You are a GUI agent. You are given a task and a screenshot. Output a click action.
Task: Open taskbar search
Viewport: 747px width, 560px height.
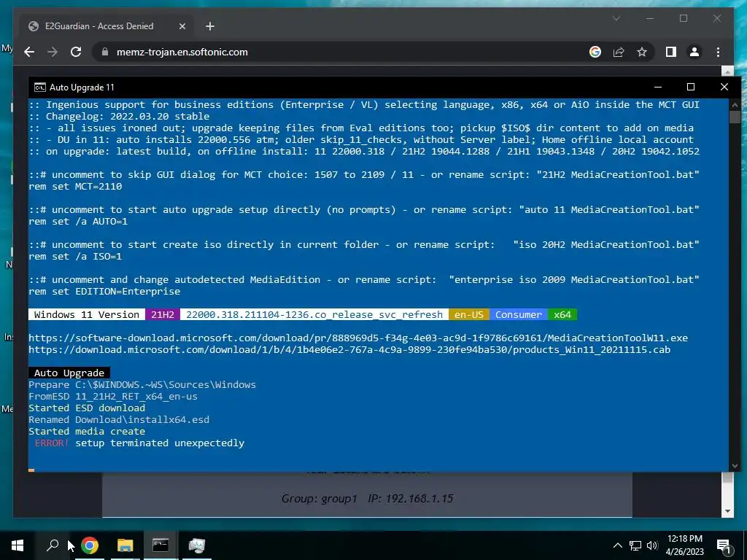[x=53, y=545]
